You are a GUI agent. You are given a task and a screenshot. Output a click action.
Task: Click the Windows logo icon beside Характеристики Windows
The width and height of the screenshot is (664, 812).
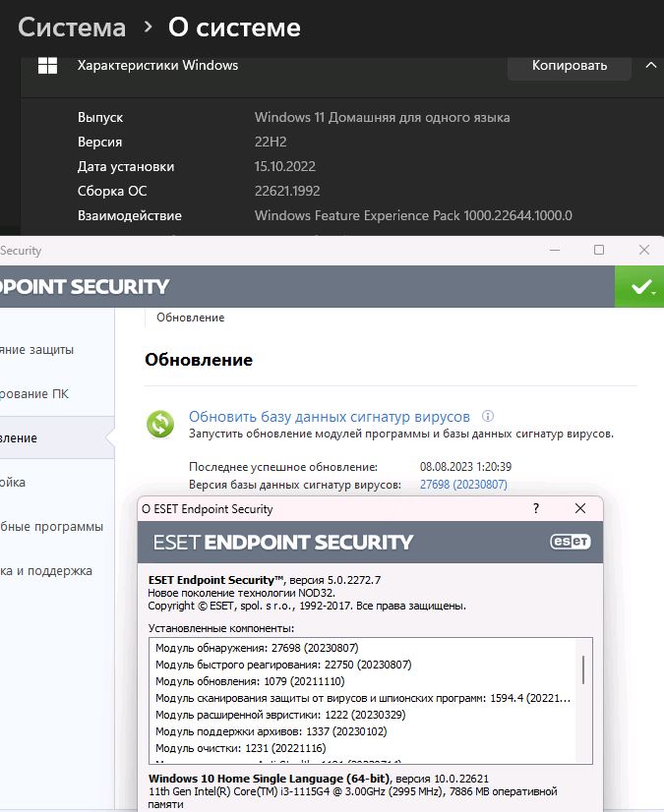coord(47,66)
